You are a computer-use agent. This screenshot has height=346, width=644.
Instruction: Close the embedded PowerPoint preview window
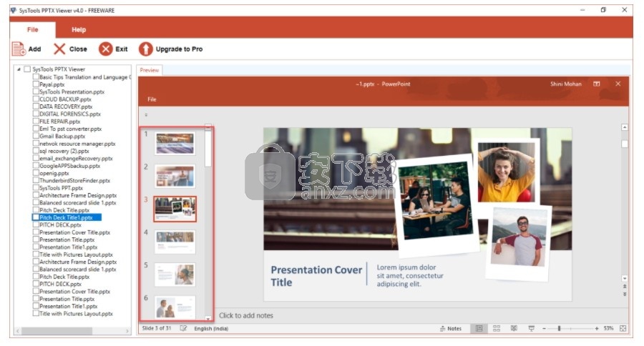pyautogui.click(x=618, y=84)
